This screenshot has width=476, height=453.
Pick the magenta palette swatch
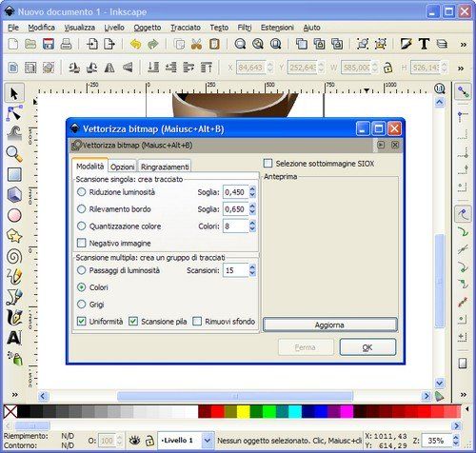pos(347,411)
